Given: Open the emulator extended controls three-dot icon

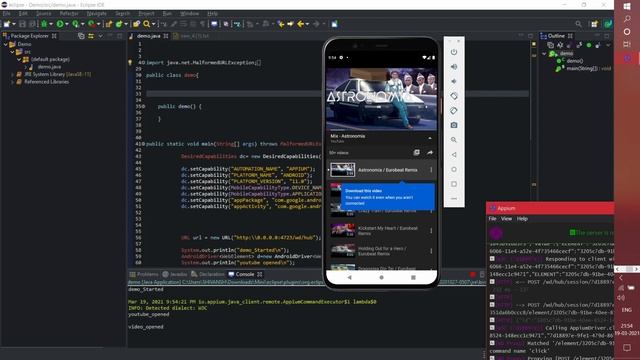Looking at the screenshot, I should 454,199.
